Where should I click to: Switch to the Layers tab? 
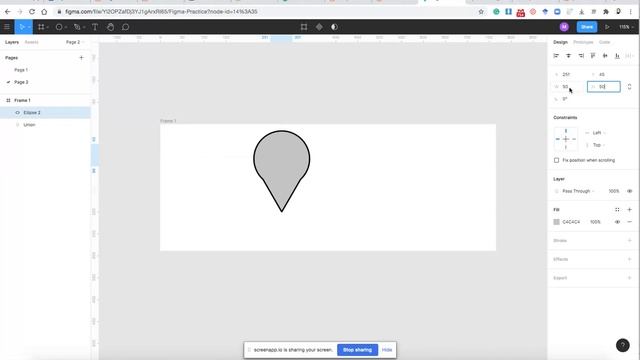coord(12,42)
